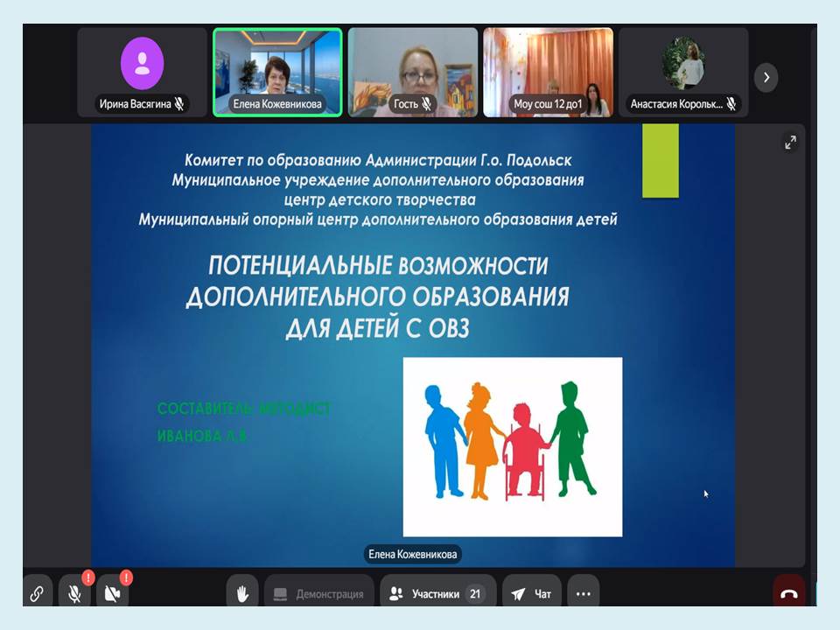Viewport: 840px width, 630px height.
Task: Open the Чат panel
Action: pos(532,593)
